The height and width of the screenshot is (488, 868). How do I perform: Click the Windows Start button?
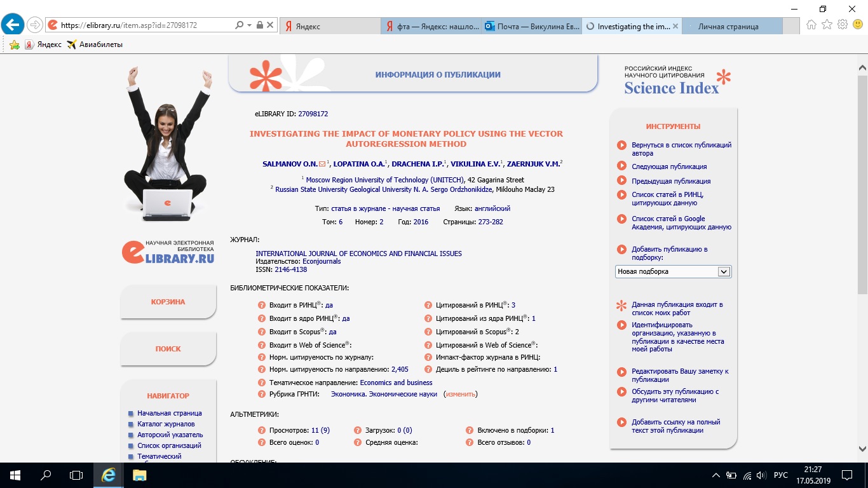(15, 475)
